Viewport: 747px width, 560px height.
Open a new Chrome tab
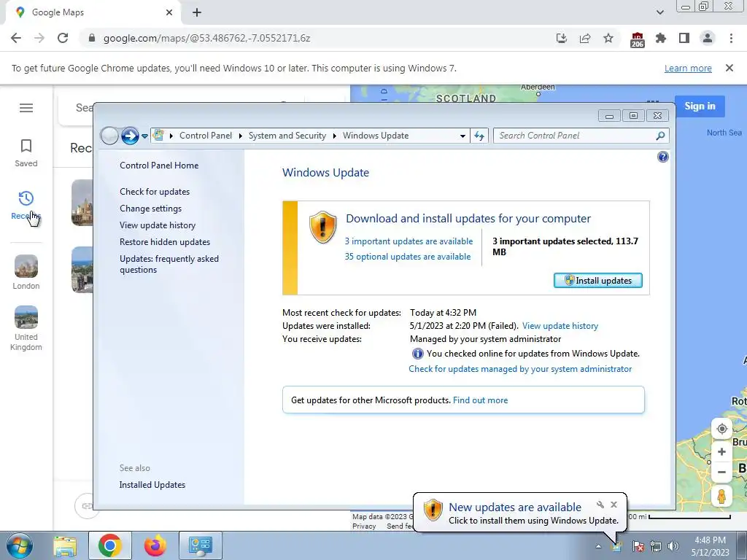pos(197,12)
